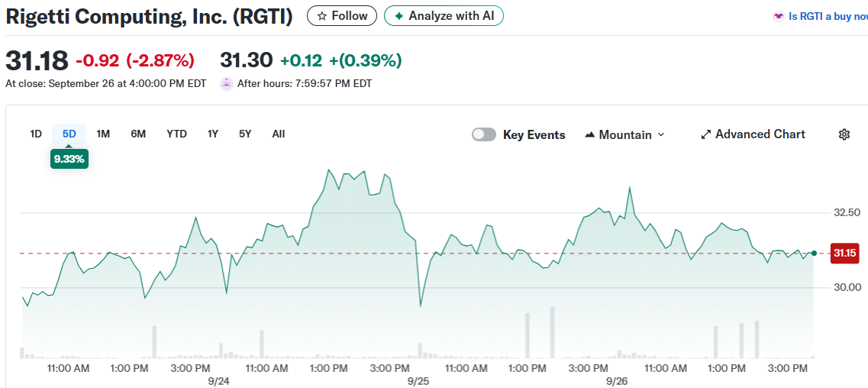This screenshot has width=868, height=388.
Task: Click 'After hours: 7:59:57 PM EDT' text
Action: click(x=305, y=84)
